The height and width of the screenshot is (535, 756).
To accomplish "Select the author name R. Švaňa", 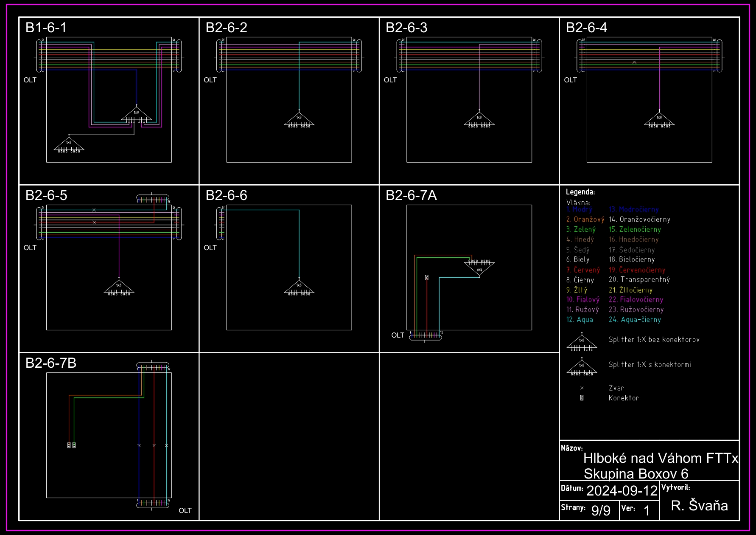I will point(699,505).
